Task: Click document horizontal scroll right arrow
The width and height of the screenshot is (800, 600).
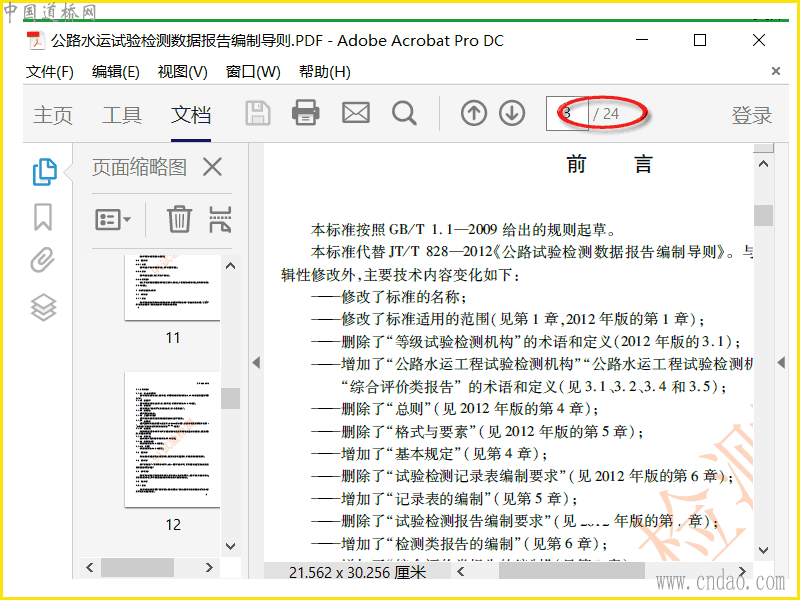Action: (x=743, y=571)
